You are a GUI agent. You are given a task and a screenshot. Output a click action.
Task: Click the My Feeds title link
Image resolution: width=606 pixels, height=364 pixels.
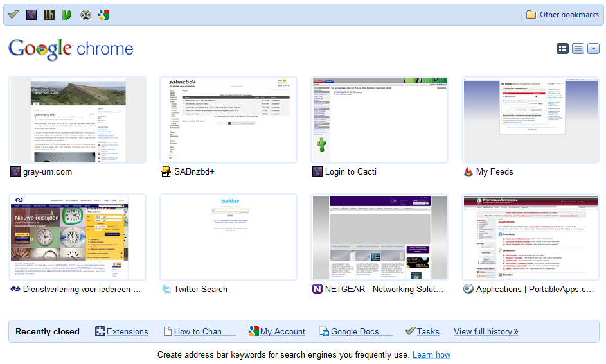(x=494, y=172)
